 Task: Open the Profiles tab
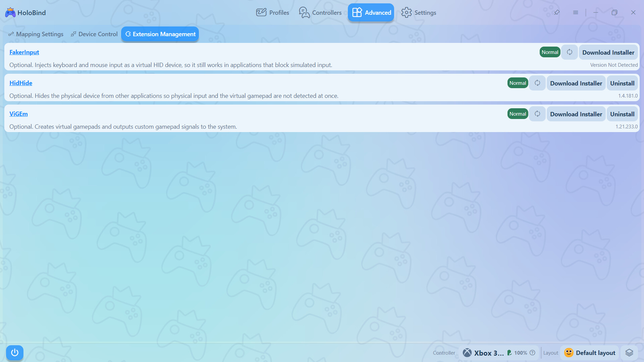coord(272,12)
